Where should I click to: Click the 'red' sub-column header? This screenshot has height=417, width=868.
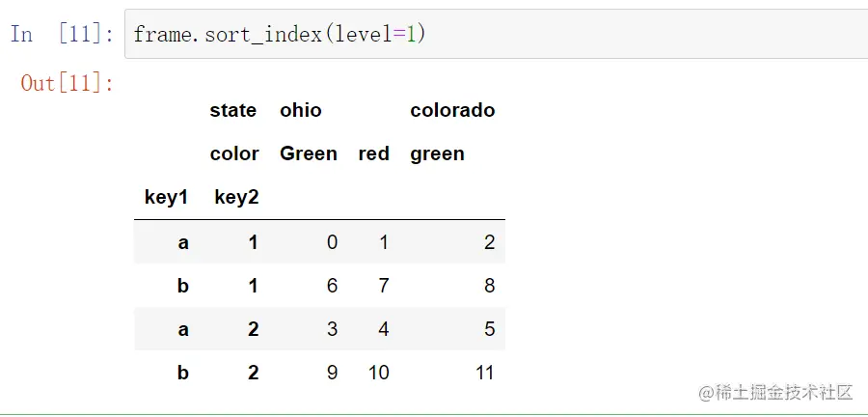373,153
